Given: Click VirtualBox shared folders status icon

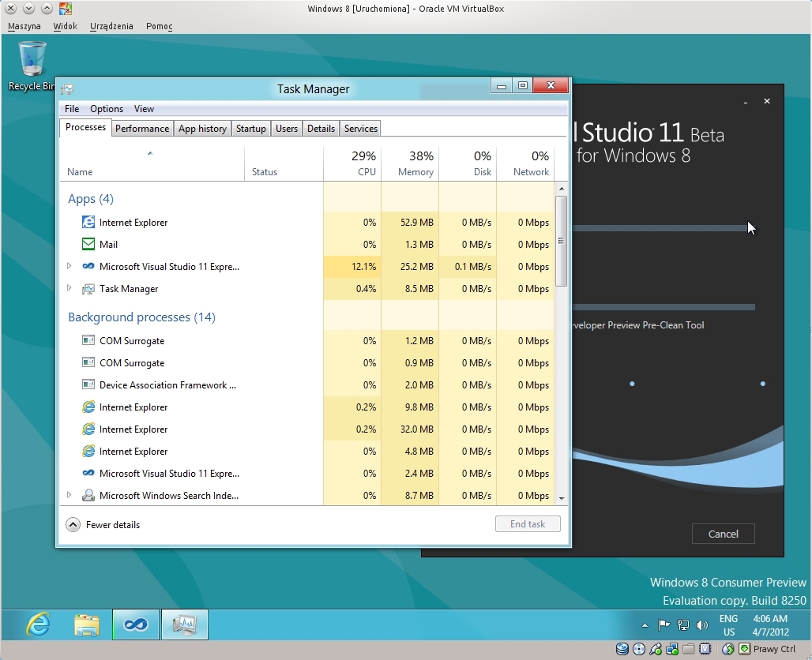Looking at the screenshot, I should coord(689,649).
